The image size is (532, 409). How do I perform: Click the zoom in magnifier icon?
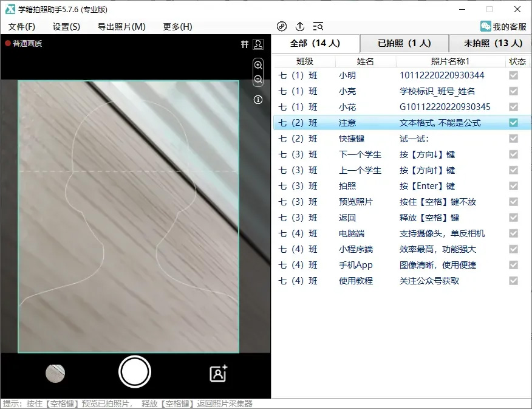(258, 65)
